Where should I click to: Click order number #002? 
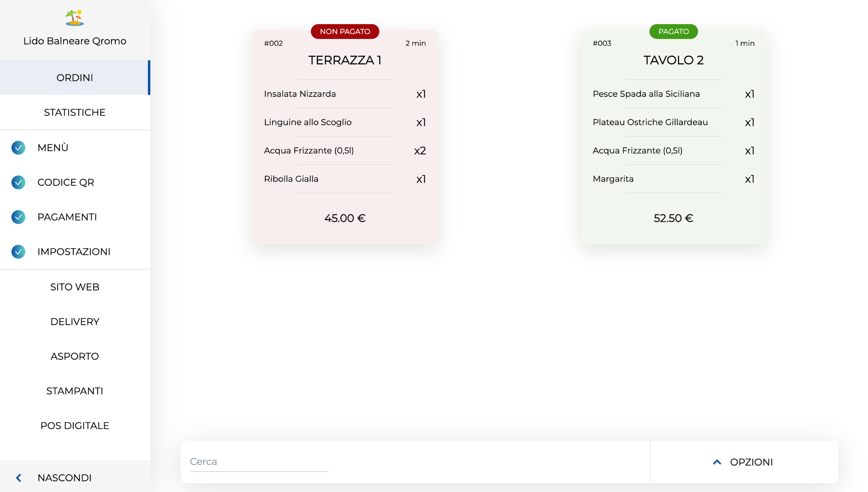(273, 43)
